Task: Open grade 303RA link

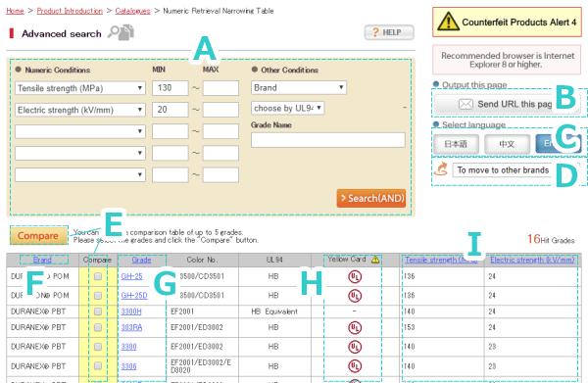Action: [x=131, y=328]
